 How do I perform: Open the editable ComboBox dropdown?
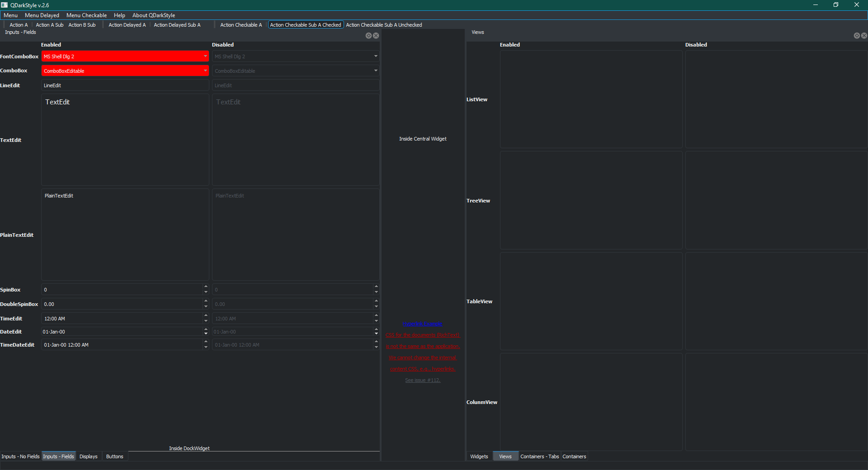click(x=206, y=70)
